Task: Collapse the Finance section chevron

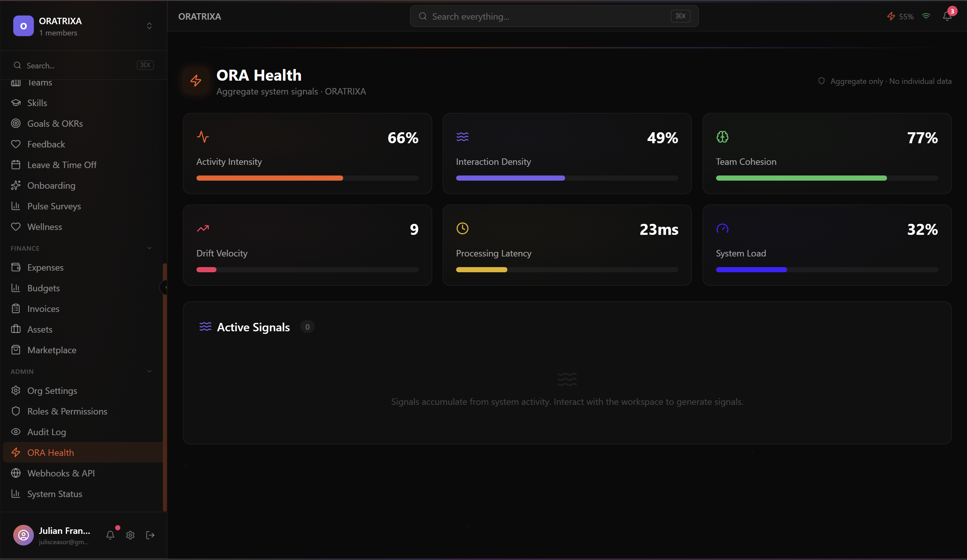Action: point(149,248)
